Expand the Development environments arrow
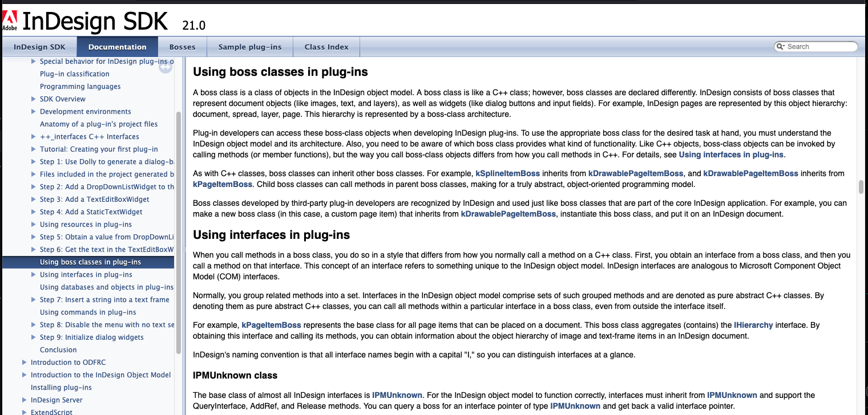 (34, 112)
